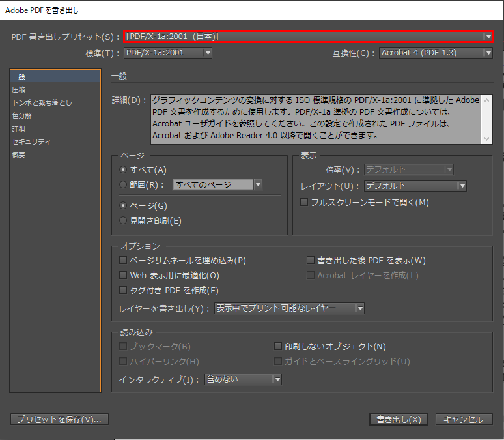This screenshot has width=504, height=440.
Task: Choose the 範囲(R) radio button
Action: point(123,184)
